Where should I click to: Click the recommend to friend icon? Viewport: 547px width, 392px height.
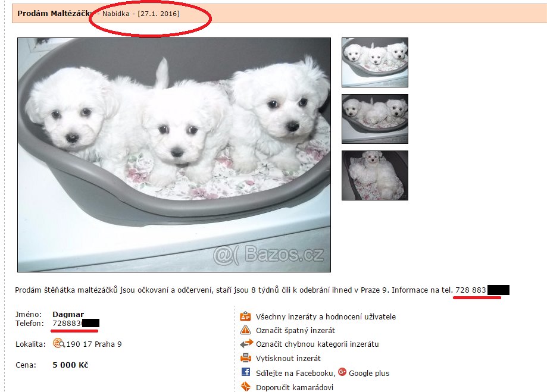tap(246, 387)
